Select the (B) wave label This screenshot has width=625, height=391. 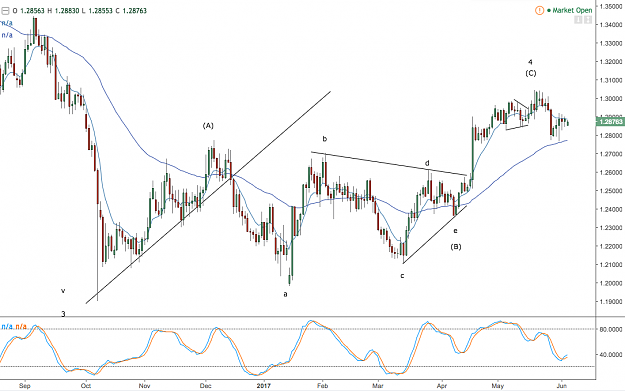(x=456, y=247)
